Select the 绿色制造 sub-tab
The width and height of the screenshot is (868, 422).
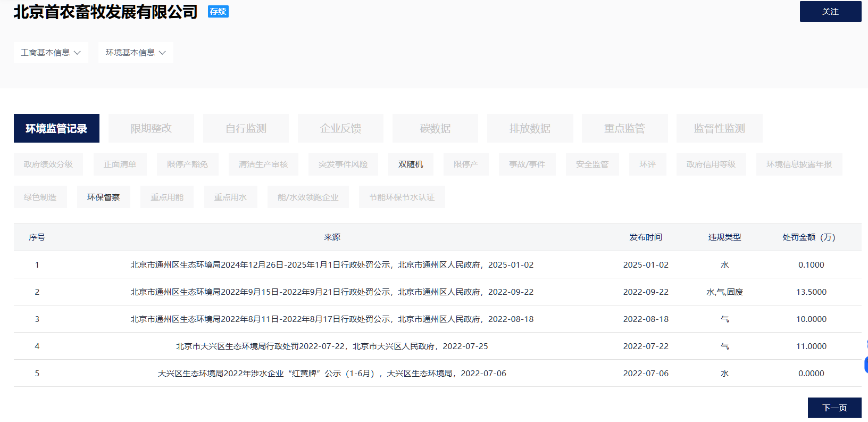(40, 197)
